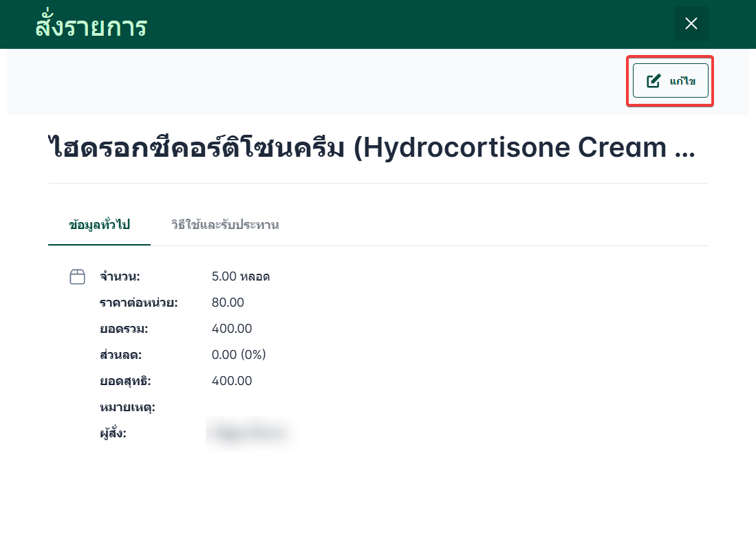The width and height of the screenshot is (756, 546).
Task: Click the quantity value 5.00 หลอด
Action: click(241, 276)
